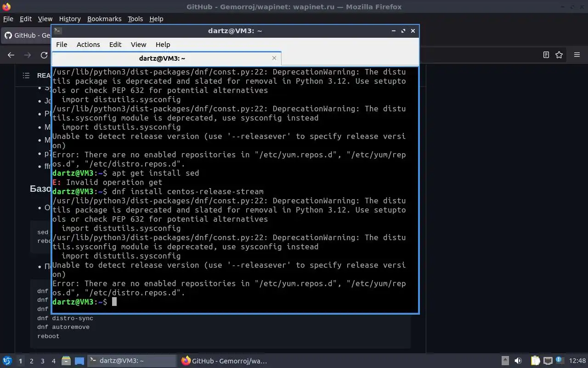
Task: Bookmark this page with star icon
Action: tap(559, 55)
